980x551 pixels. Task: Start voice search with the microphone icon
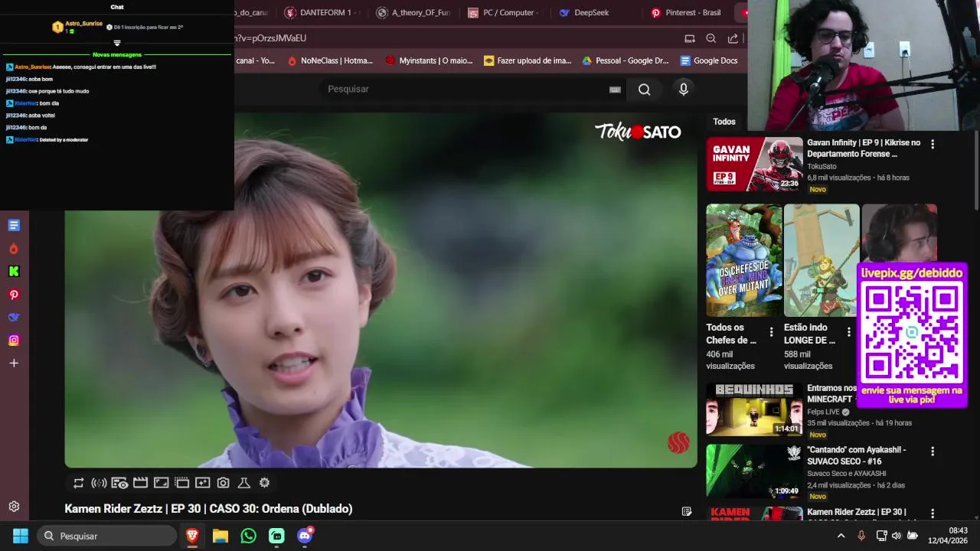click(684, 90)
